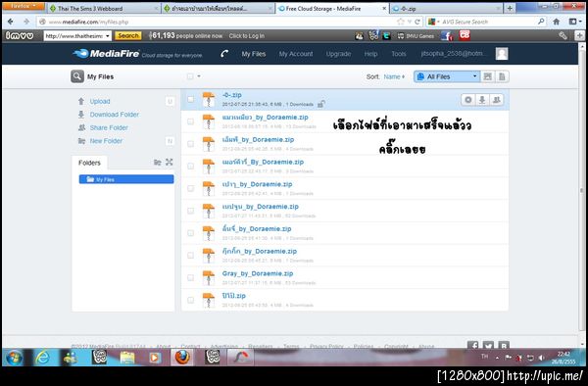Tick the checkbox for -0-.zip
The width and height of the screenshot is (588, 386).
(x=190, y=99)
